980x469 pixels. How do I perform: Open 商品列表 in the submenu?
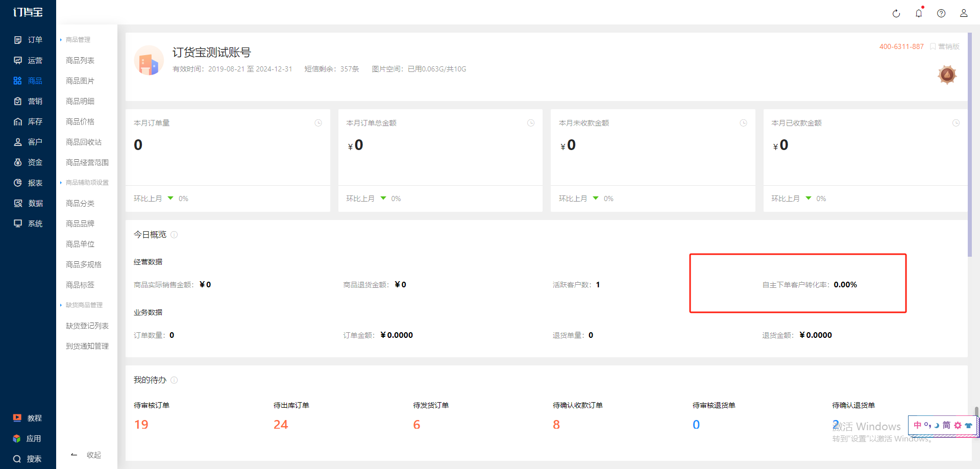click(80, 60)
